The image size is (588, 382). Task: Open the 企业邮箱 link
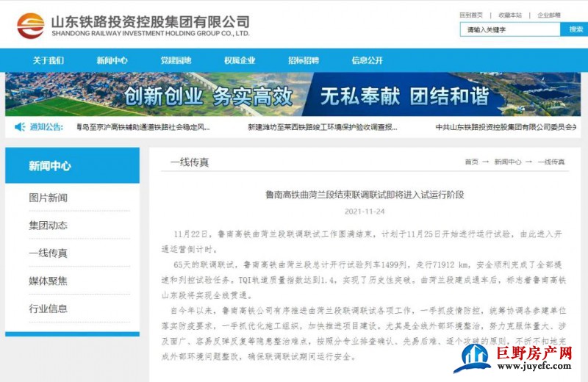tap(549, 15)
